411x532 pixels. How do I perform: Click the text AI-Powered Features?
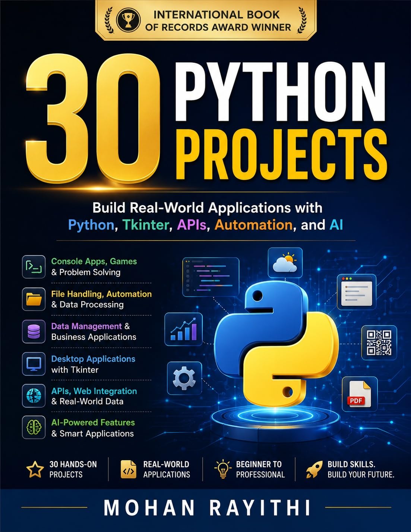click(93, 422)
